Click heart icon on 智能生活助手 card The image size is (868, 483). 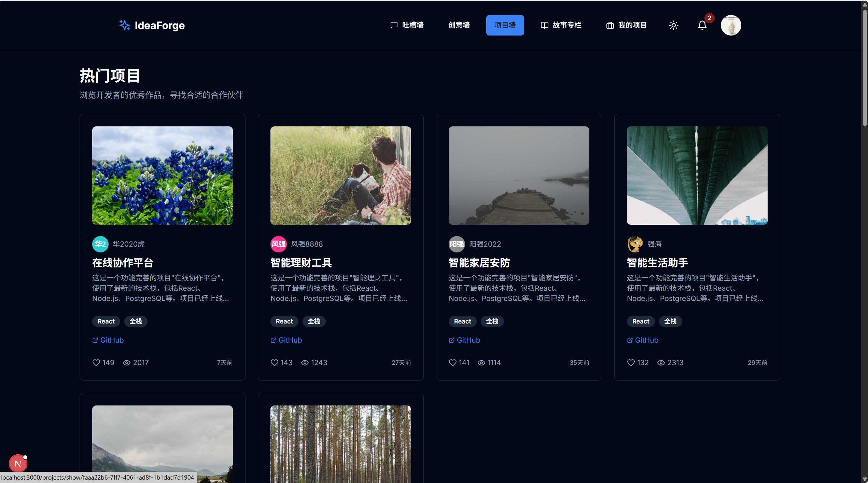coord(631,362)
